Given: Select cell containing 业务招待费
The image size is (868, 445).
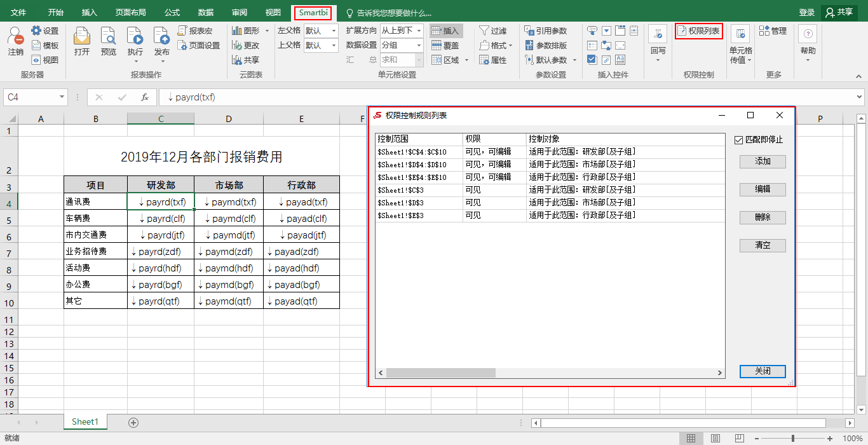Looking at the screenshot, I should (96, 252).
